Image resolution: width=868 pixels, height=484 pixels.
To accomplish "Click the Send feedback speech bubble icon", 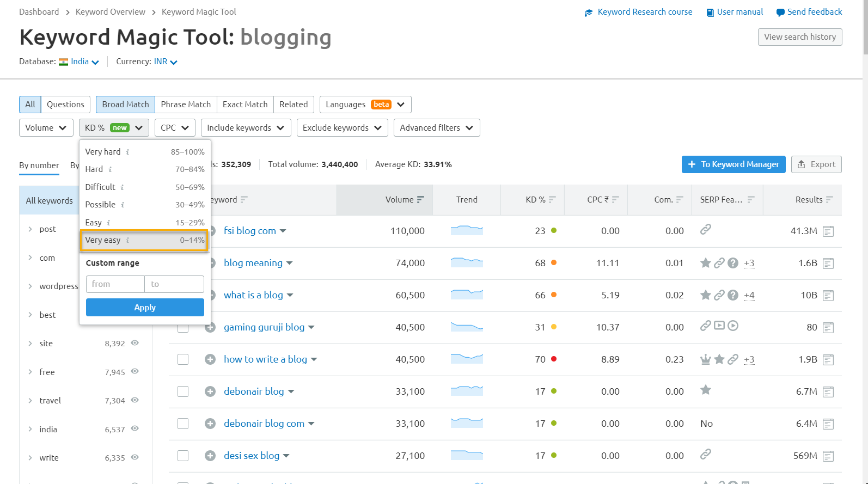I will click(x=780, y=13).
